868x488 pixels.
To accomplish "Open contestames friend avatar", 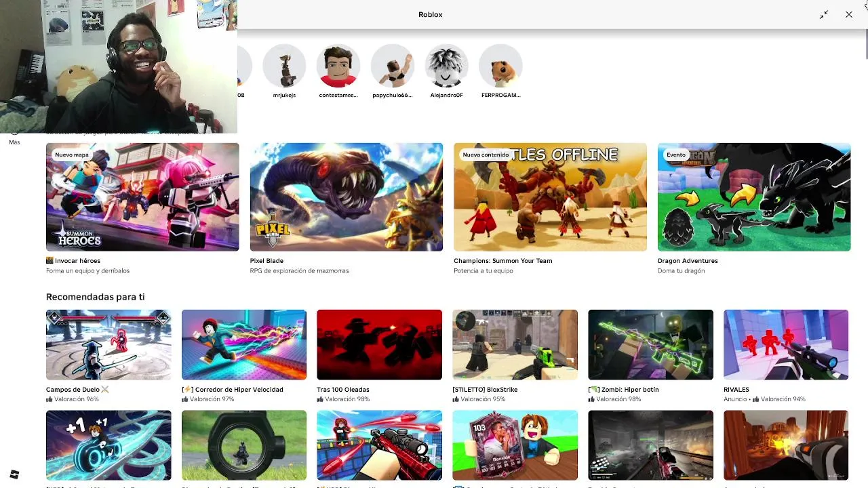I will tap(338, 66).
